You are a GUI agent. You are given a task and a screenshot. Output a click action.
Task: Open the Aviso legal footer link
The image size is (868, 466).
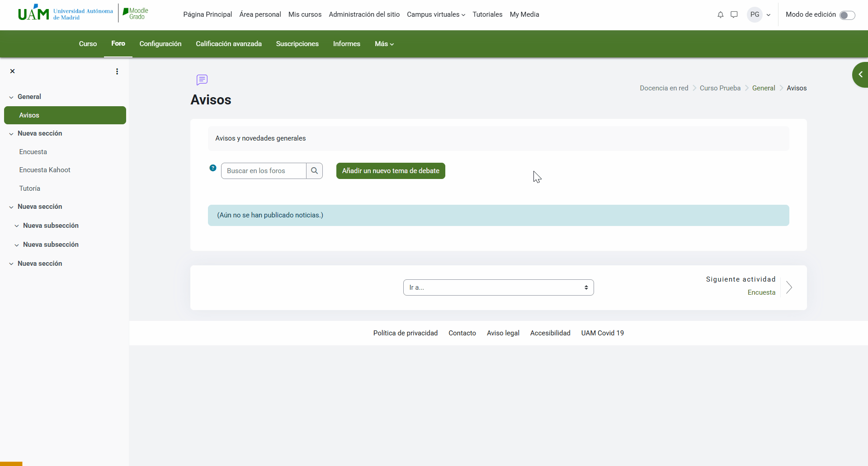(503, 333)
